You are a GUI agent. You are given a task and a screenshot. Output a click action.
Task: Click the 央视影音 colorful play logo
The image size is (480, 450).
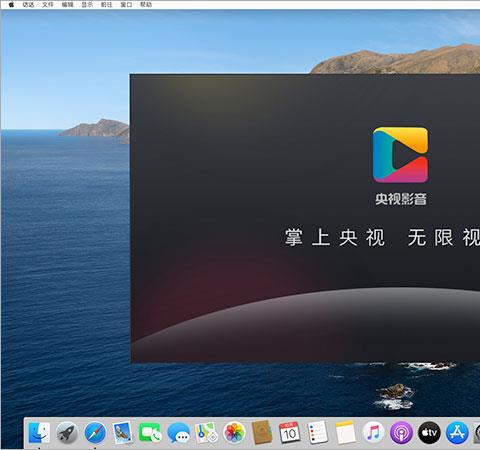click(400, 155)
